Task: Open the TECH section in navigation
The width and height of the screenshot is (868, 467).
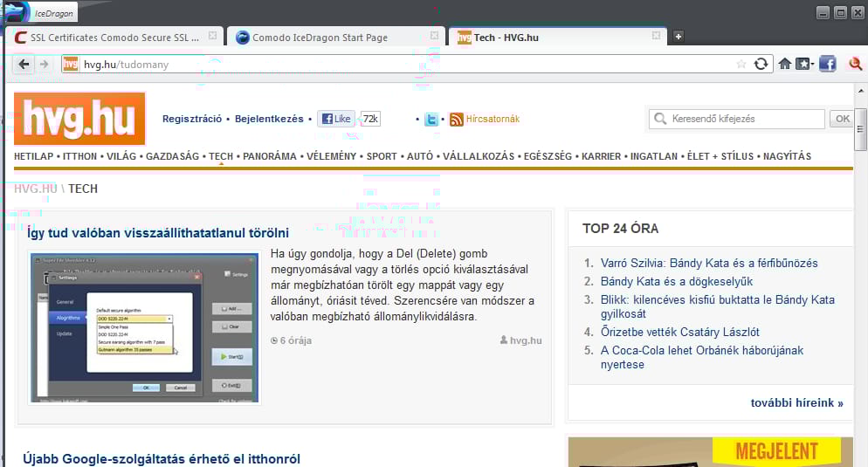Action: pyautogui.click(x=221, y=156)
